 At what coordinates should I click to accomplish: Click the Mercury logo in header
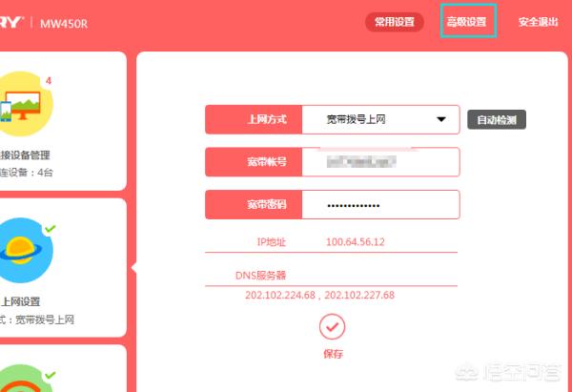point(11,23)
